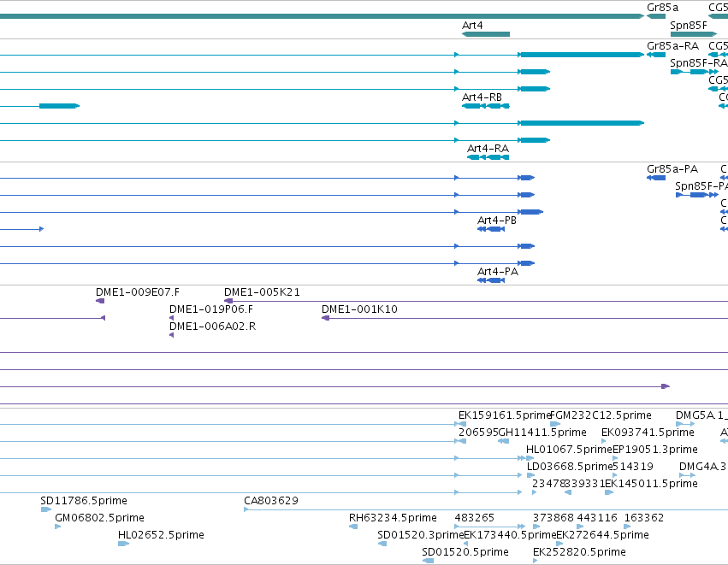Click the long teal gene bar at top

(323, 16)
